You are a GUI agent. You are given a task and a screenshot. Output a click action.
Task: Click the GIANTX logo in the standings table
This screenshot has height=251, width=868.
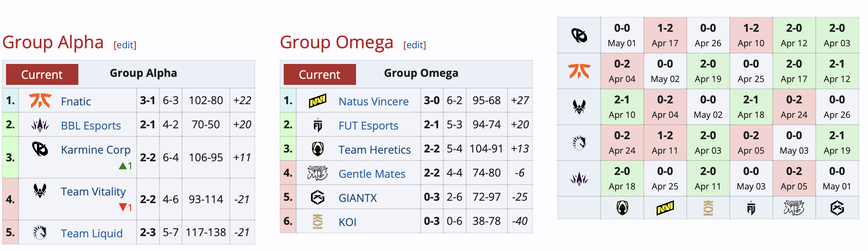pyautogui.click(x=317, y=198)
